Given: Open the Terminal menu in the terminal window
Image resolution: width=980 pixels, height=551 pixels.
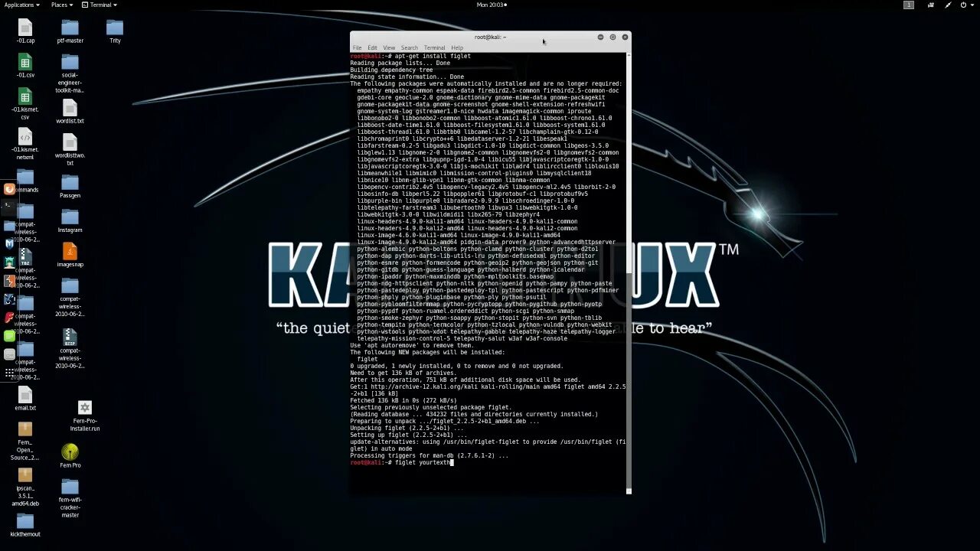Looking at the screenshot, I should click(434, 47).
